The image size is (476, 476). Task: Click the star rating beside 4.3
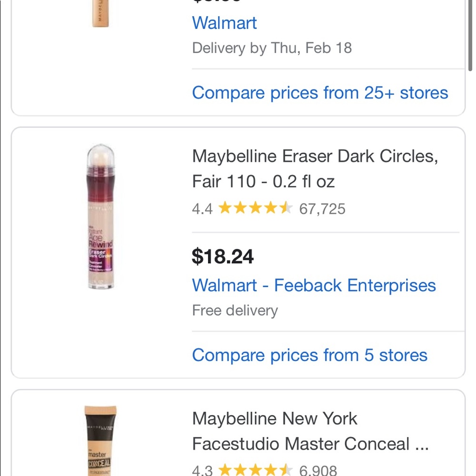click(x=255, y=470)
